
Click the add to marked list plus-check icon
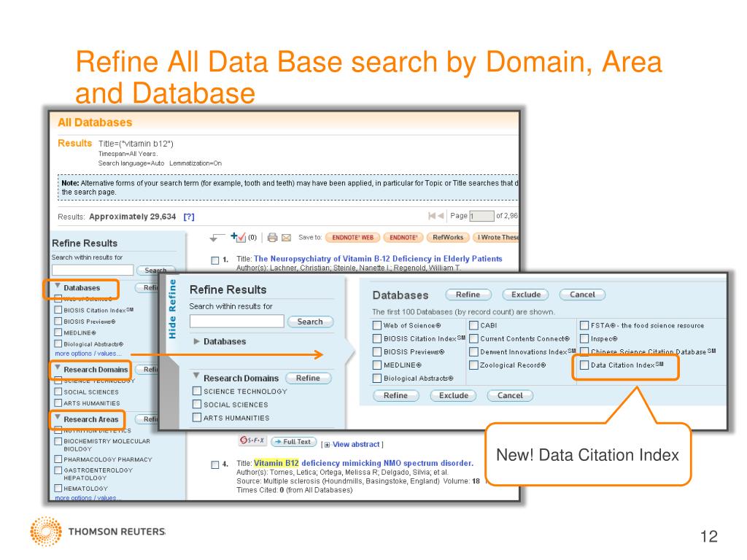239,237
